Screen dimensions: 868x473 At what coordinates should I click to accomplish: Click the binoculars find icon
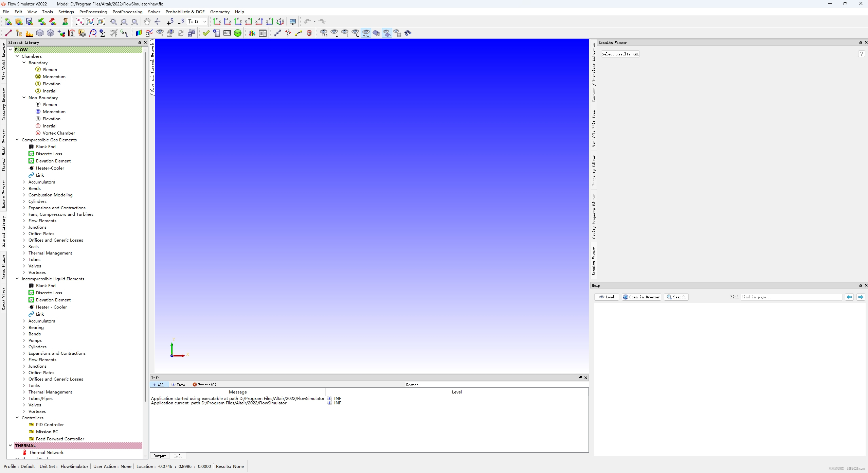pyautogui.click(x=408, y=33)
